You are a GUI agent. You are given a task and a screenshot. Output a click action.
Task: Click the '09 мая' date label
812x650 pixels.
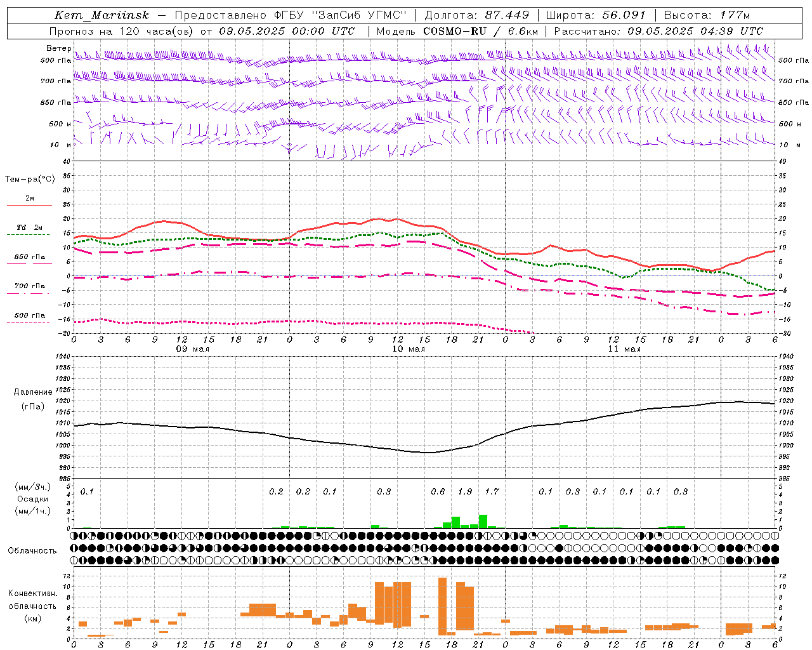(192, 349)
